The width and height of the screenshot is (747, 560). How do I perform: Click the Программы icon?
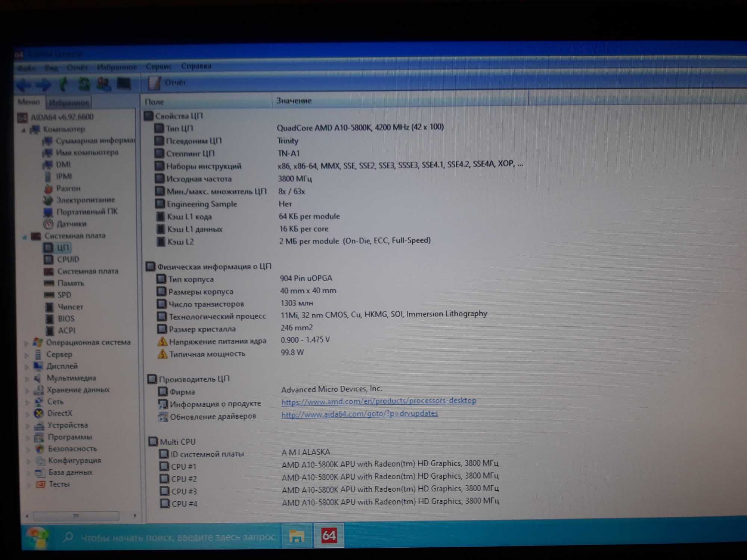(39, 438)
